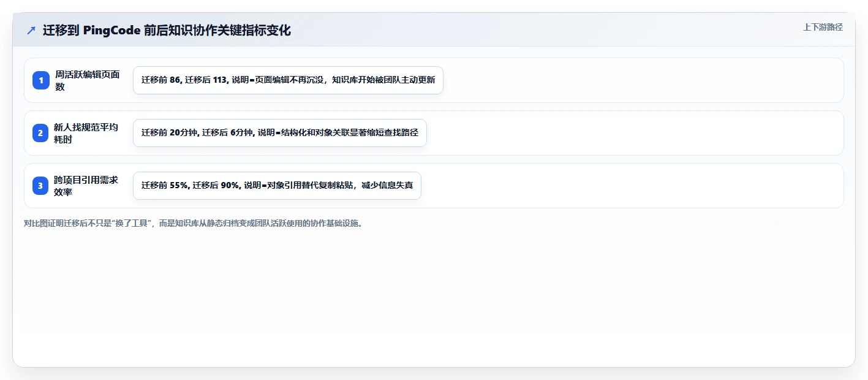Viewport: 868px width, 380px height.
Task: Select the 新人找规范平均耗时 label
Action: click(x=86, y=133)
